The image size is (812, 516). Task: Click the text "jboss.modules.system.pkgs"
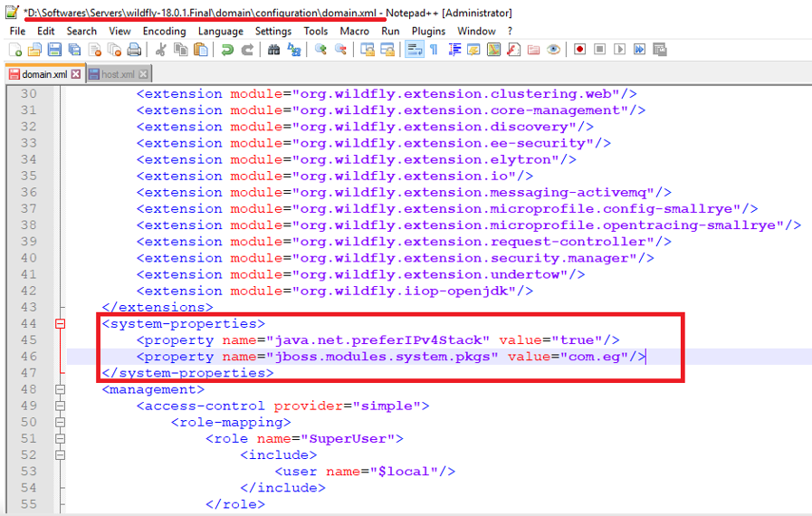coord(382,357)
